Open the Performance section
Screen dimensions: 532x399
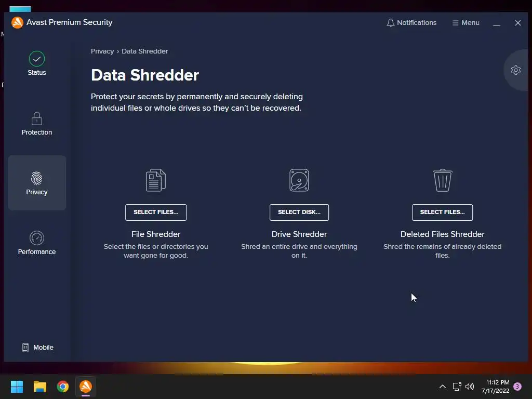(37, 243)
